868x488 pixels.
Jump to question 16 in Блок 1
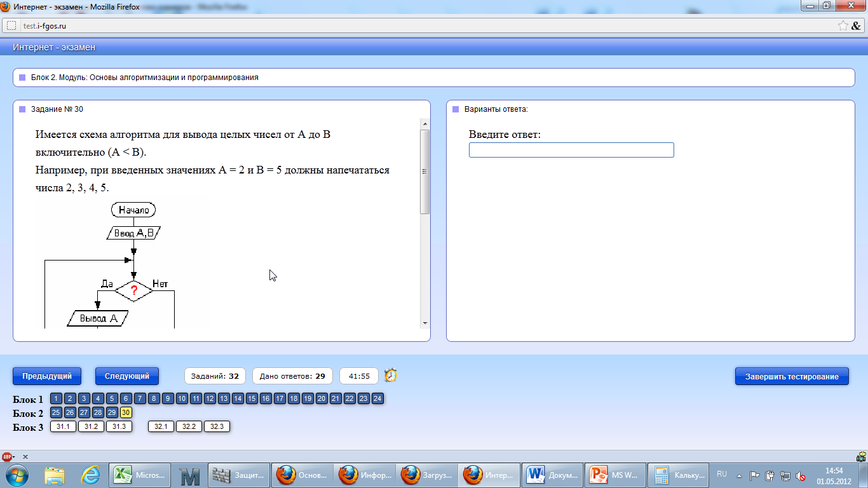coord(266,399)
